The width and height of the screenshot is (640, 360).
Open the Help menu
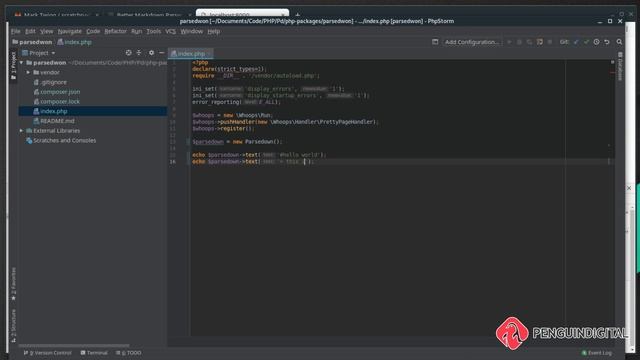213,31
